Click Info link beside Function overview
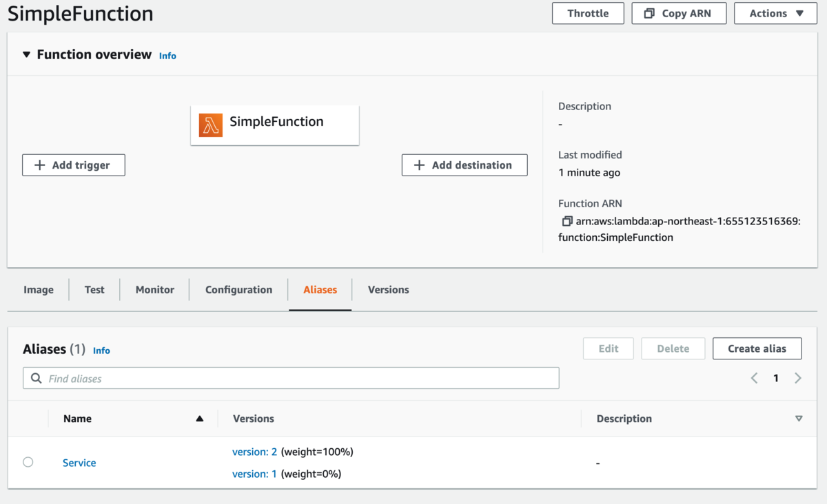 pos(167,56)
